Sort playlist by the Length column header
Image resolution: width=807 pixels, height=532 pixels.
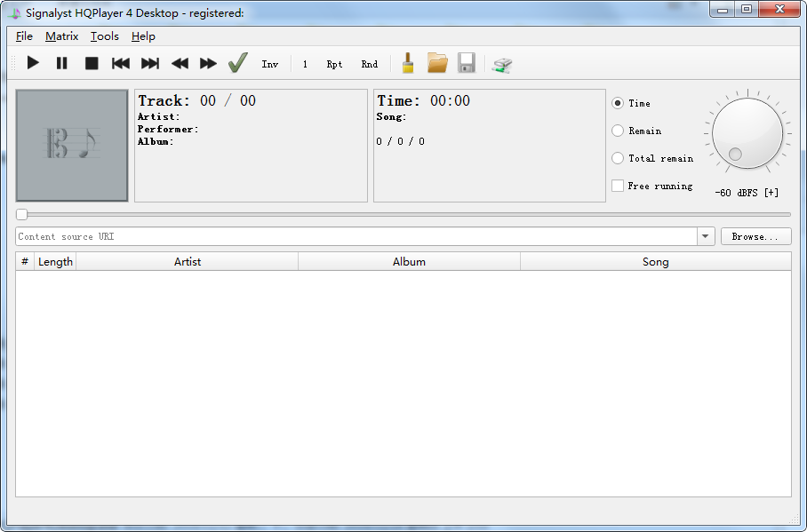(55, 261)
